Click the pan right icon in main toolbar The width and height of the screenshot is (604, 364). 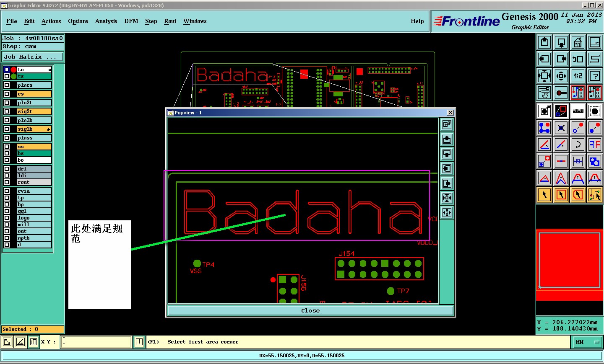click(561, 59)
